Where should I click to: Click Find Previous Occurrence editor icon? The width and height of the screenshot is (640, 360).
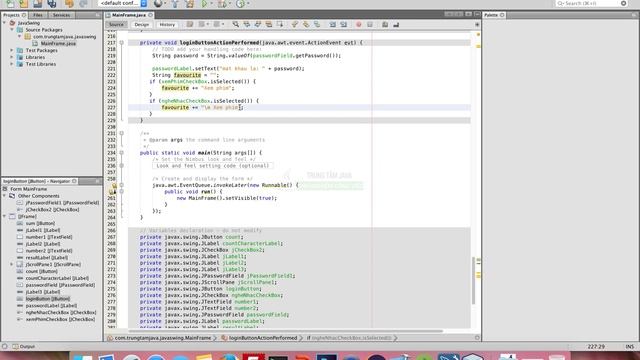point(247,24)
